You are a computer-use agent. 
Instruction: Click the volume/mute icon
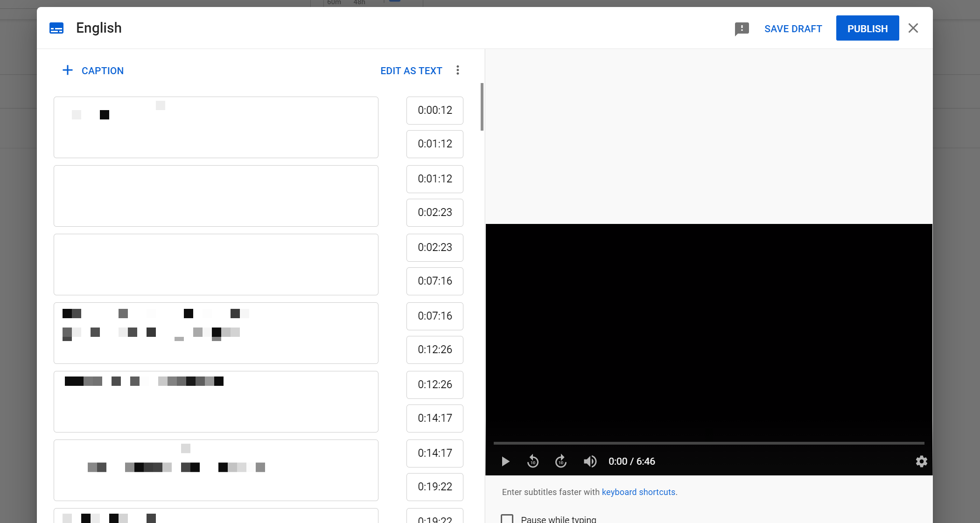(590, 461)
